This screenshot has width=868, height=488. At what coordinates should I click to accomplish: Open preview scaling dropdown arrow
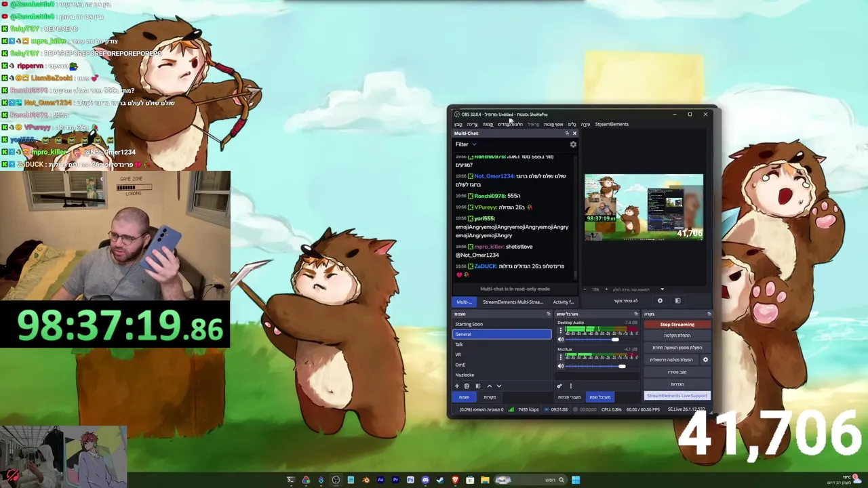pyautogui.click(x=663, y=289)
